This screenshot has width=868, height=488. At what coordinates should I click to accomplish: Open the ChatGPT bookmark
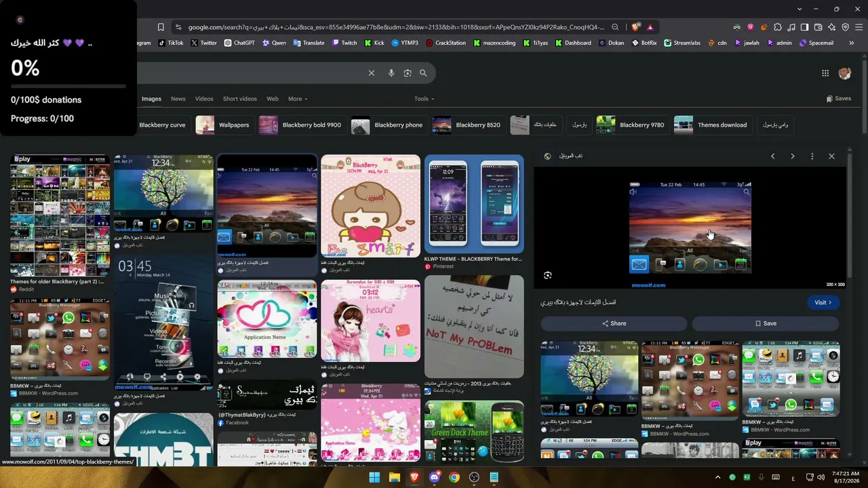pos(239,43)
